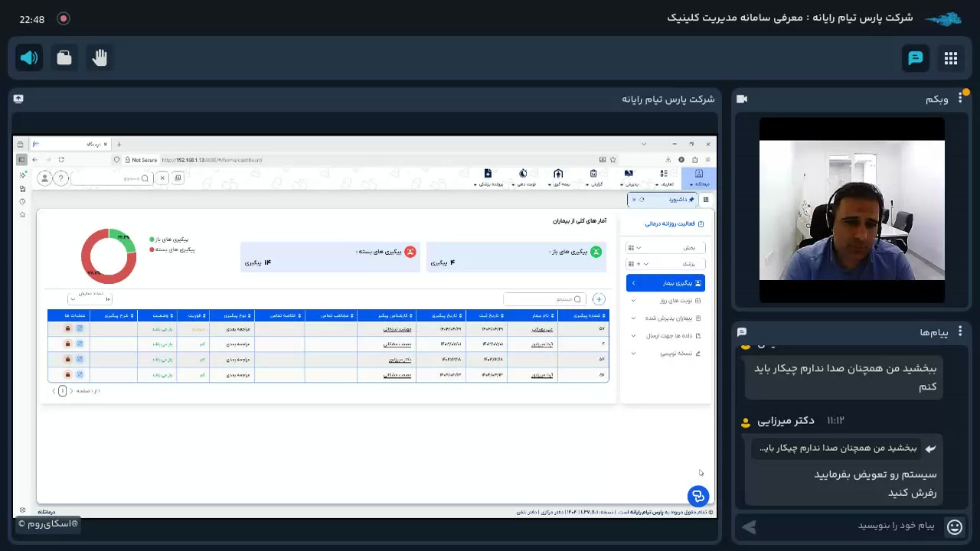The image size is (980, 551).
Task: Open the Skyroom chat bubble button
Action: (916, 58)
